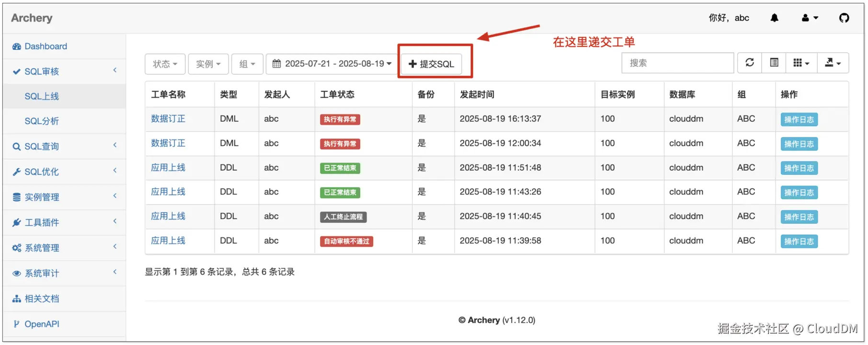View 操作日志 for the 11:39:58 row
Screen dimensions: 868x345
[x=799, y=241]
